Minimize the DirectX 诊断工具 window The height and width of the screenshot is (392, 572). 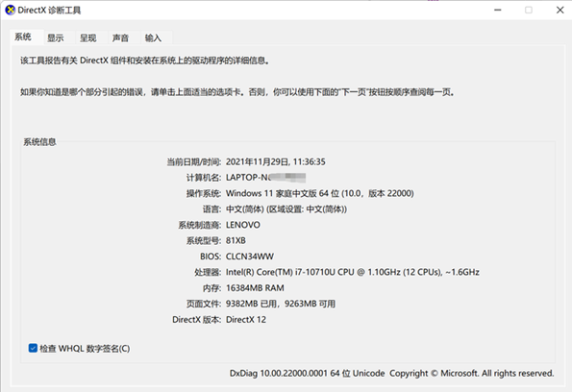tap(498, 11)
